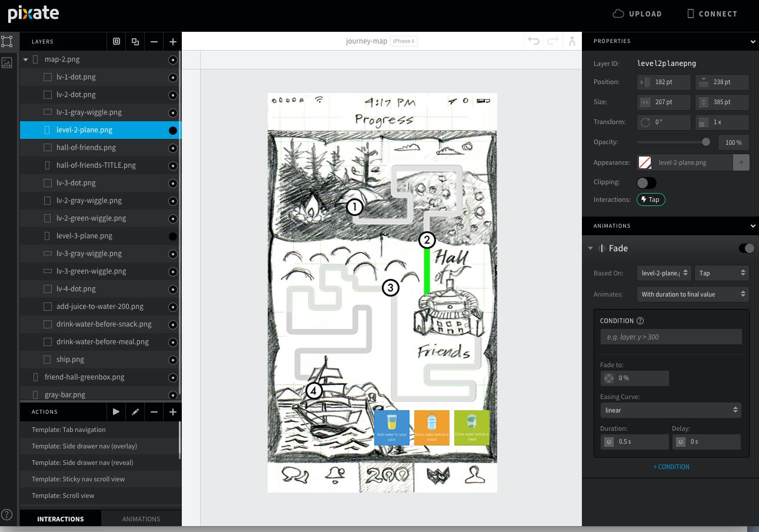Click the + CONDITION link

point(671,467)
